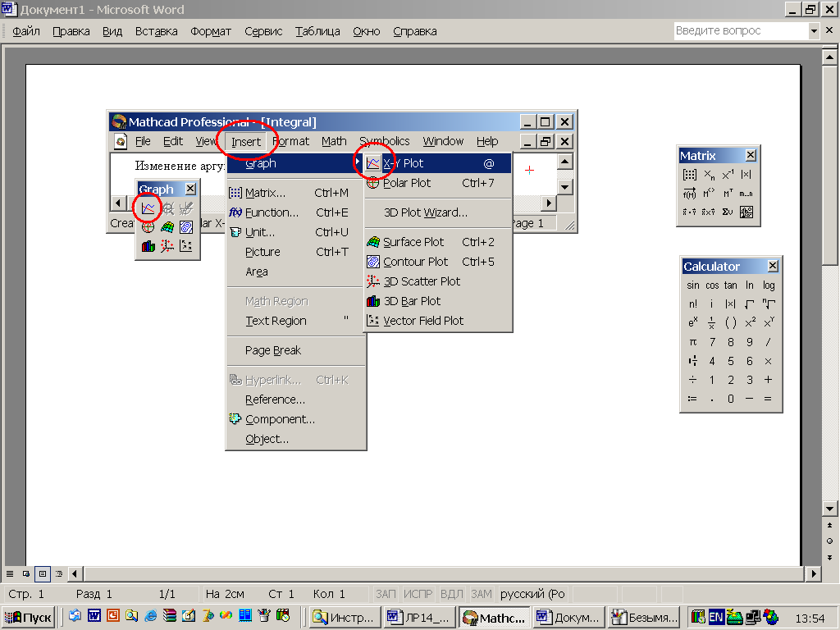Image resolution: width=840 pixels, height=630 pixels.
Task: Switch to Outline view button
Action: pyautogui.click(x=59, y=573)
